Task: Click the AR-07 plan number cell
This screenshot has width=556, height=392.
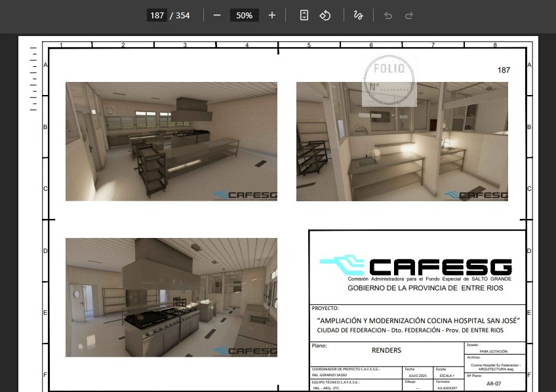Action: point(494,385)
